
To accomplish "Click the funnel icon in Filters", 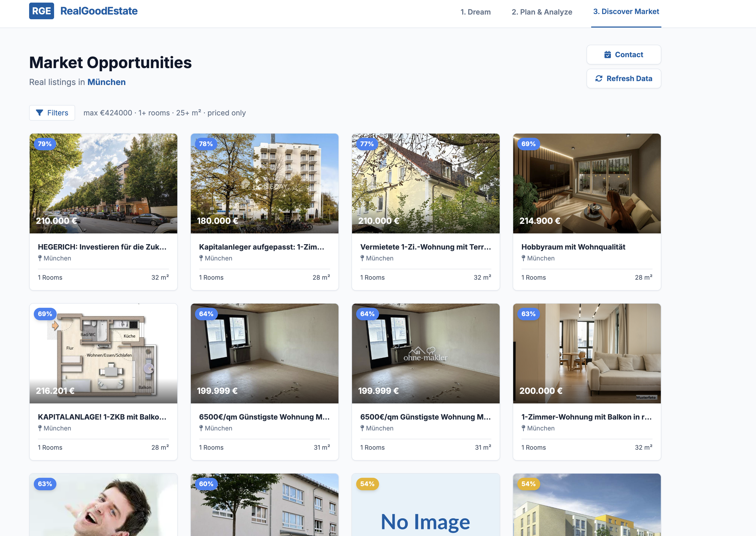I will (39, 113).
